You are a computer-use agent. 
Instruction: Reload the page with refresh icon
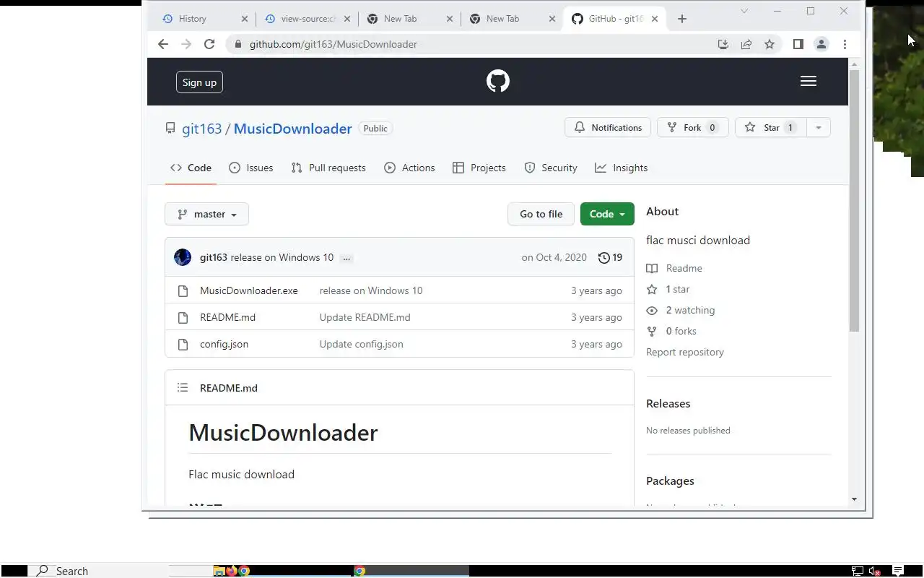click(209, 44)
